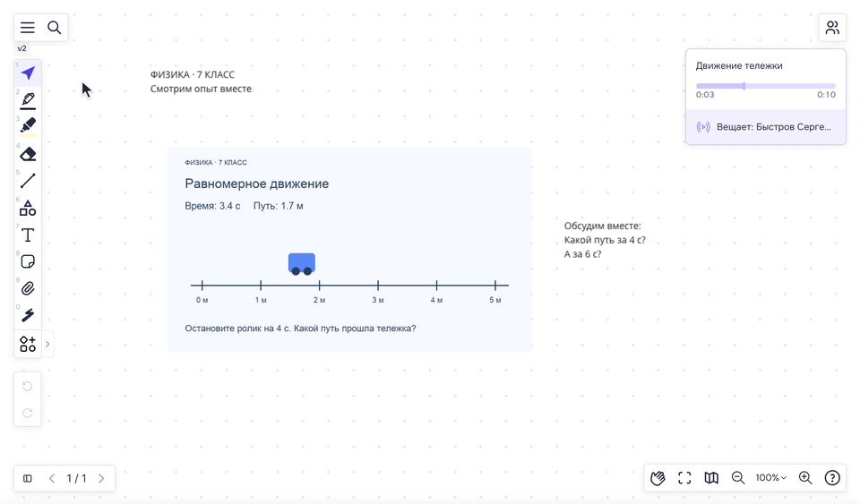This screenshot has width=860, height=504.
Task: Select the arrow selection tool
Action: tap(28, 73)
